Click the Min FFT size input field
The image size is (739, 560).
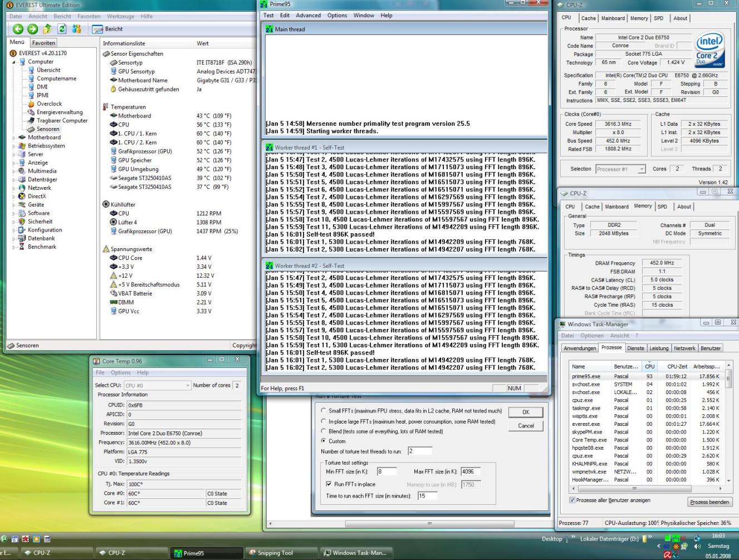pyautogui.click(x=386, y=471)
